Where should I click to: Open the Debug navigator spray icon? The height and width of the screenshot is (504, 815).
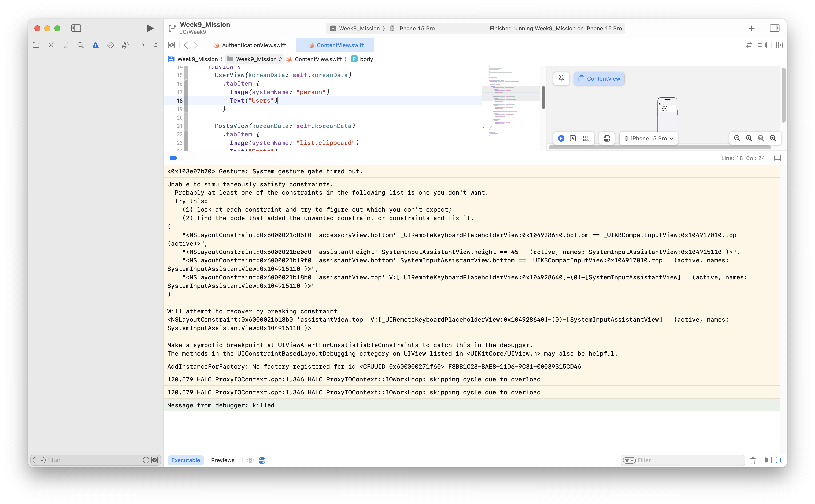125,45
